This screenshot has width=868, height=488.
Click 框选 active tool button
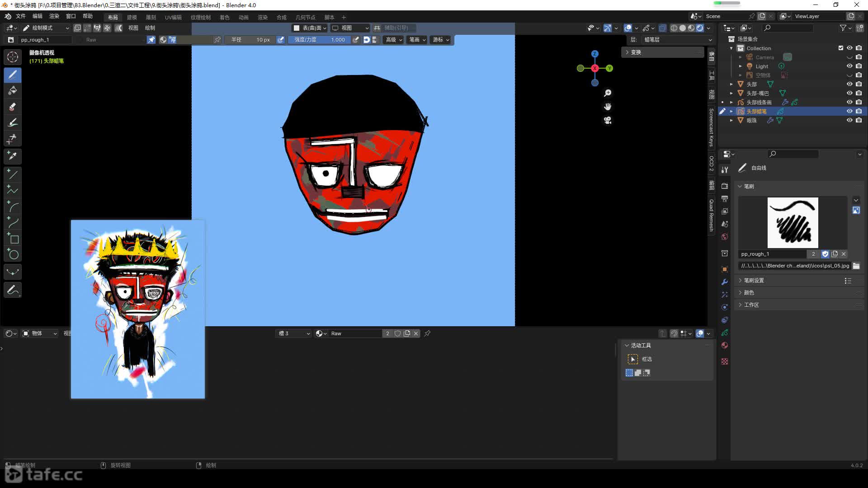coord(633,359)
